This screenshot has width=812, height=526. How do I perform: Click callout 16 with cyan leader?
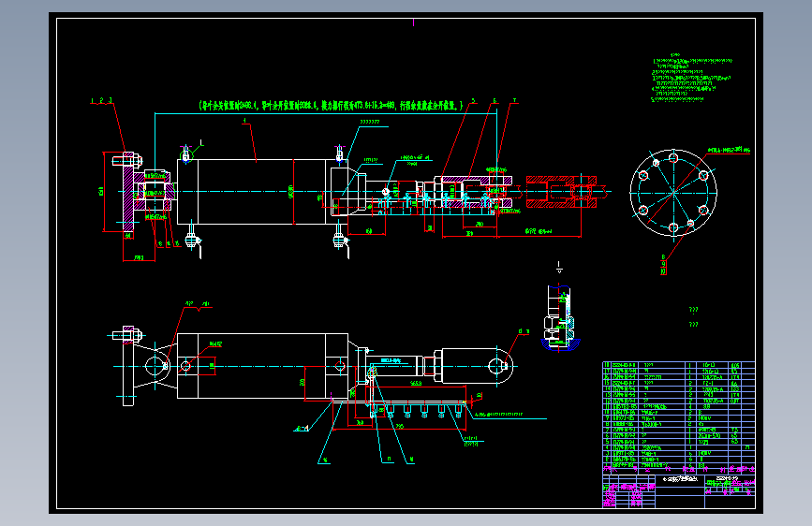click(325, 460)
